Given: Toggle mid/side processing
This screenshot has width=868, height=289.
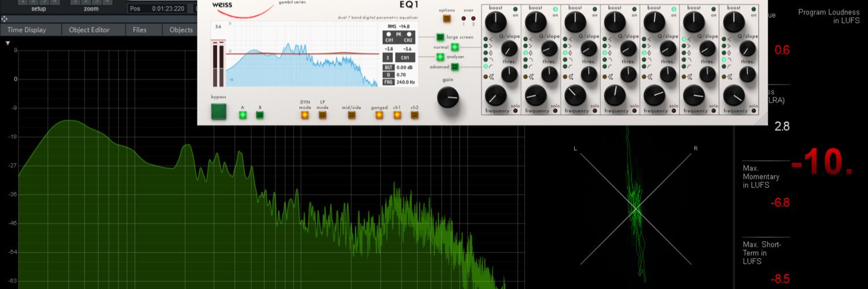Looking at the screenshot, I should coord(351,115).
